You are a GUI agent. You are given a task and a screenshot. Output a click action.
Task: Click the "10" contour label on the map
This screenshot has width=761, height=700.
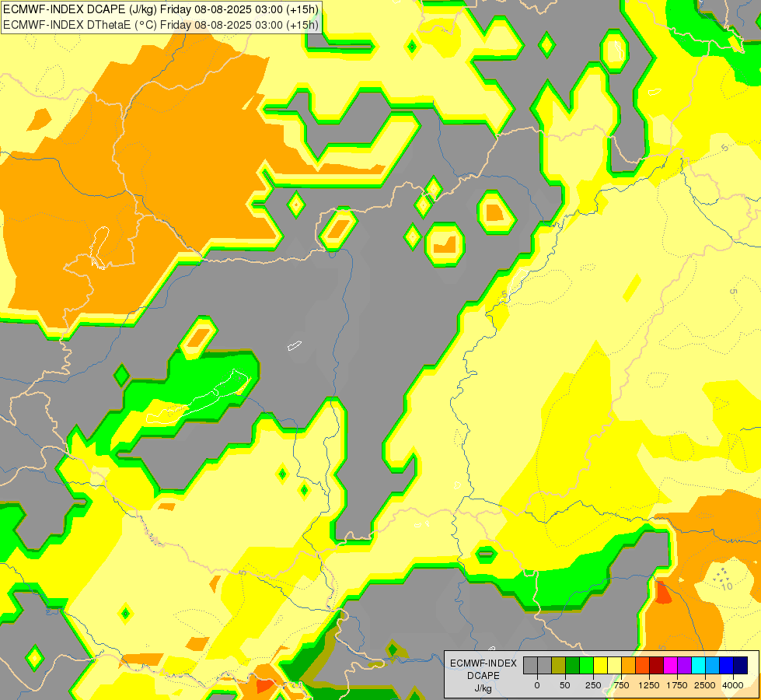tap(727, 586)
